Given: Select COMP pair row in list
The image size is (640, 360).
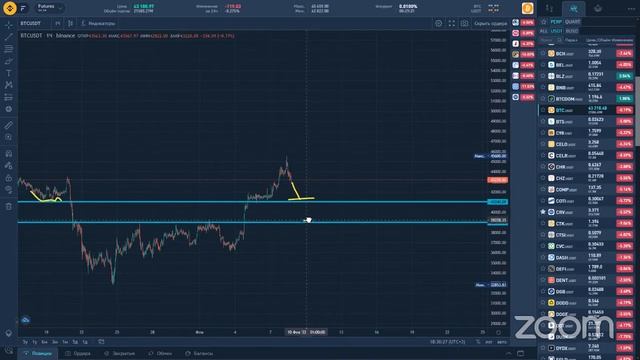Looking at the screenshot, I should (586, 189).
